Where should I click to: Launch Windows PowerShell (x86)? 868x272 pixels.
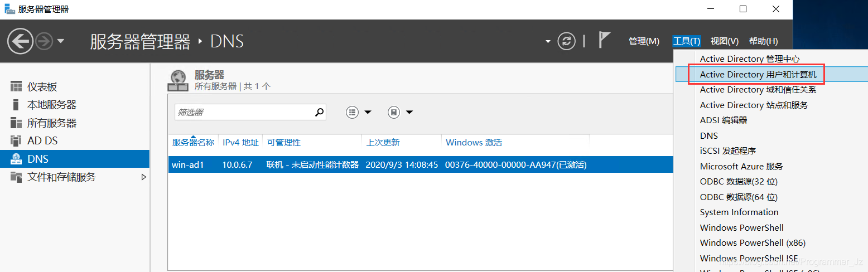[x=753, y=242]
